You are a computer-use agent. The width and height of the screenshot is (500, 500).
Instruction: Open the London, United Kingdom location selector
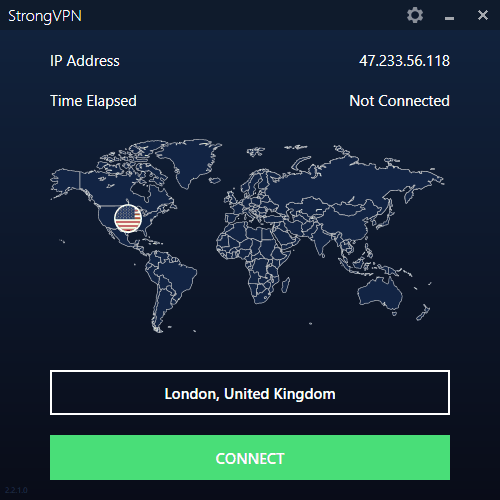click(x=250, y=393)
